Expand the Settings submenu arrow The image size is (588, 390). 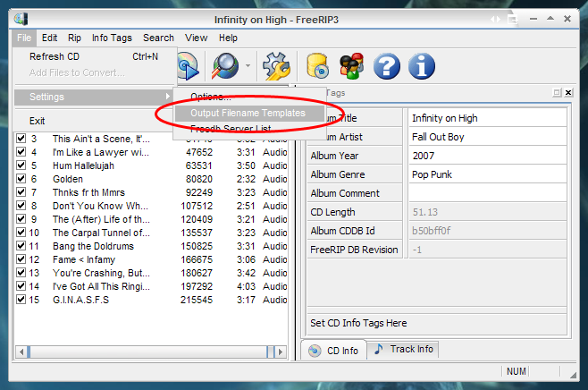(168, 97)
